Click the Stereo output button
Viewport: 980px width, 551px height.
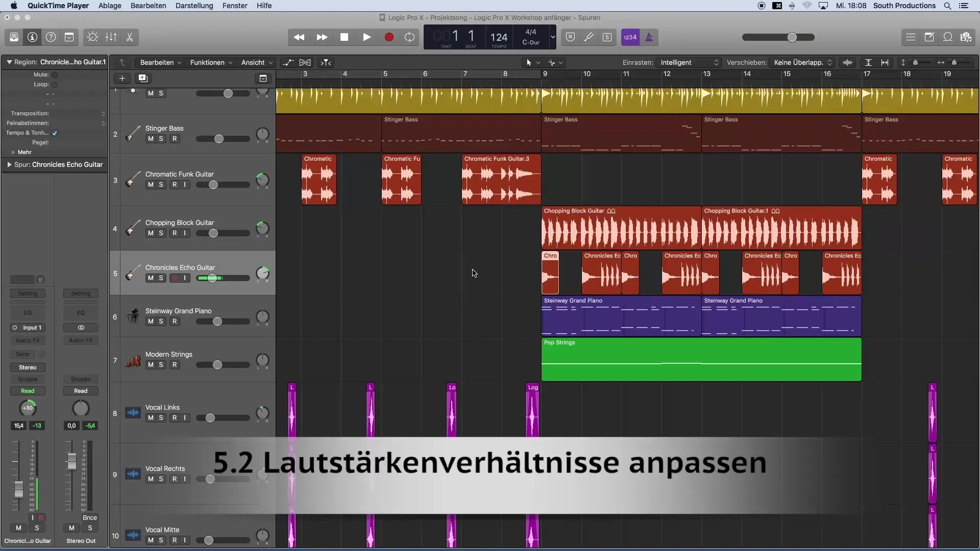click(x=28, y=368)
